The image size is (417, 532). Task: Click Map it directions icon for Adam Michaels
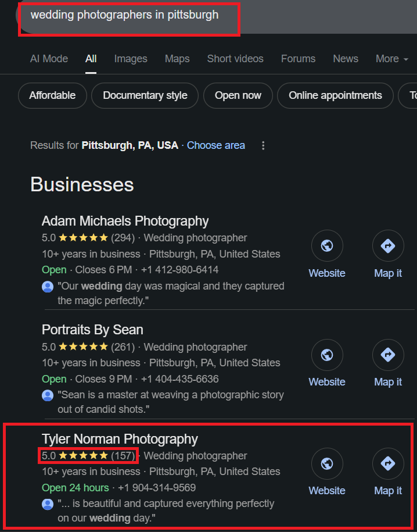click(x=388, y=246)
